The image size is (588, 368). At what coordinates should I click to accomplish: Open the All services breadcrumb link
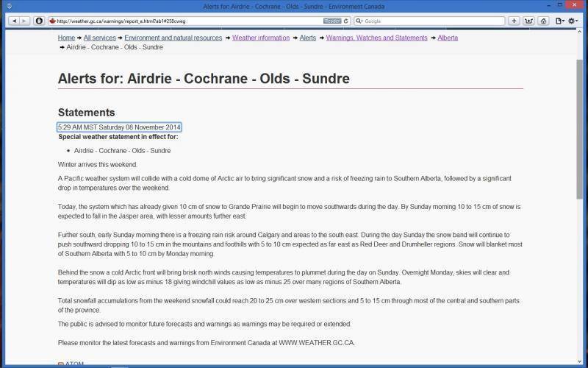[99, 38]
